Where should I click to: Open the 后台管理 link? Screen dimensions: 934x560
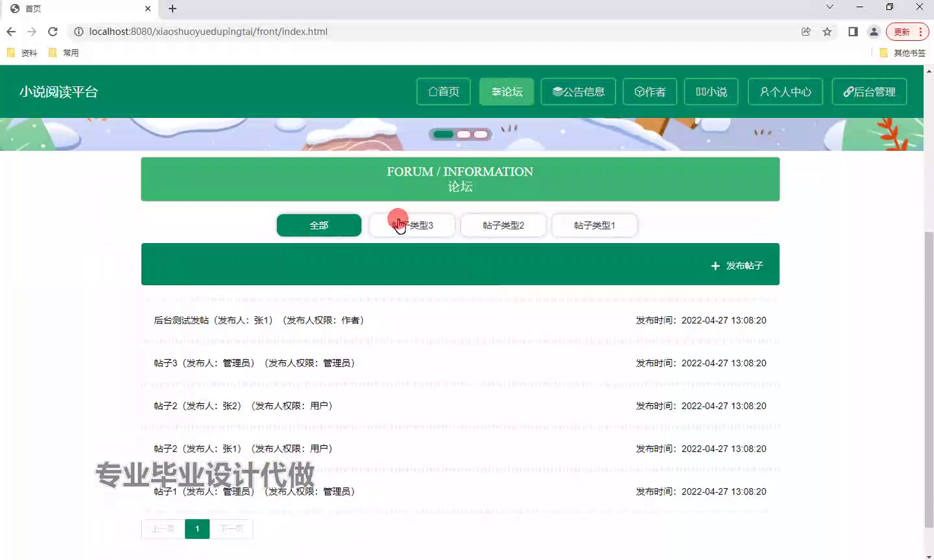click(869, 91)
